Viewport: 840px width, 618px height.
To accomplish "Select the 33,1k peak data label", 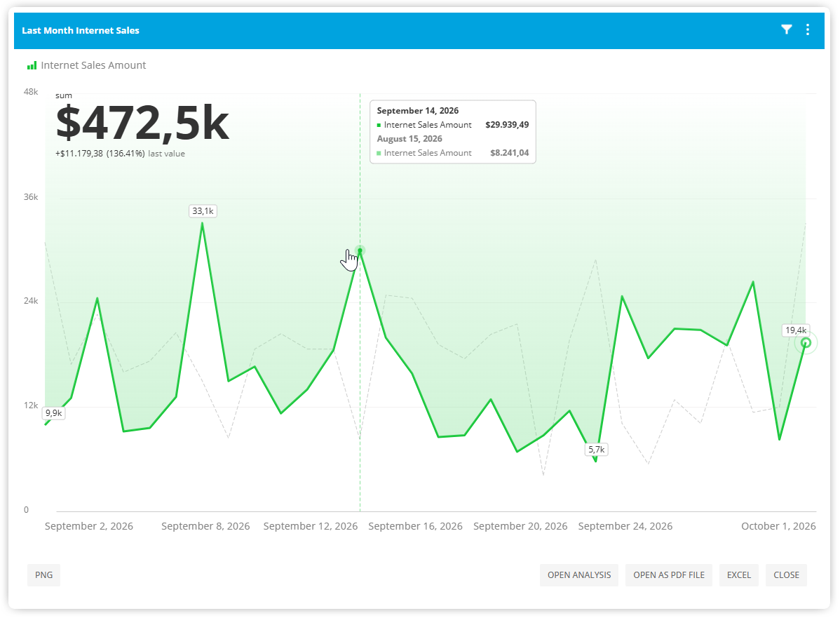I will coord(203,211).
